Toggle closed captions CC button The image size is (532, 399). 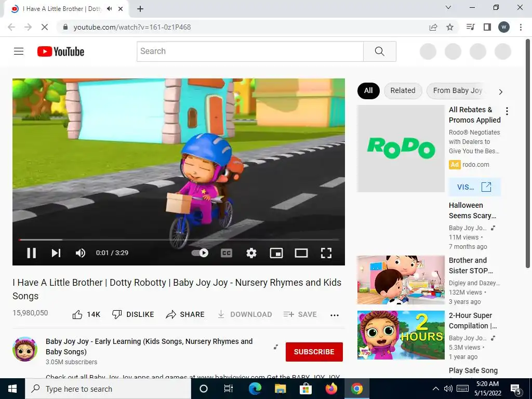click(227, 253)
